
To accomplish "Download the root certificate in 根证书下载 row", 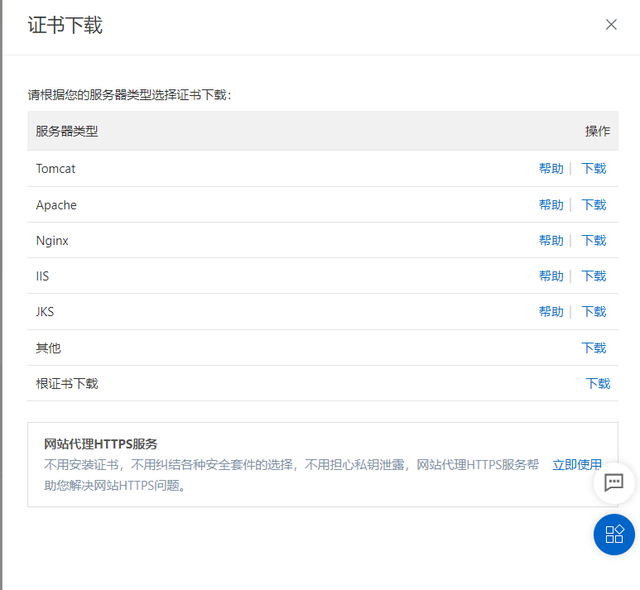I will [598, 384].
